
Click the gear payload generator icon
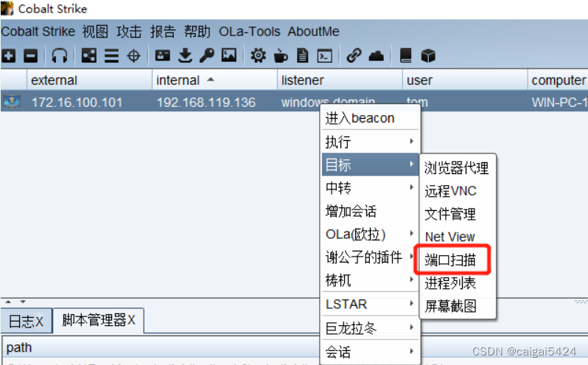click(259, 55)
